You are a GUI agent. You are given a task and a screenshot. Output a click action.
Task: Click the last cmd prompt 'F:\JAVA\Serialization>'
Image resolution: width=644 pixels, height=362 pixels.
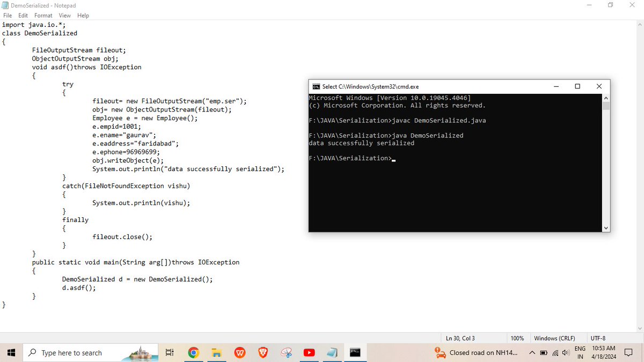tap(350, 158)
